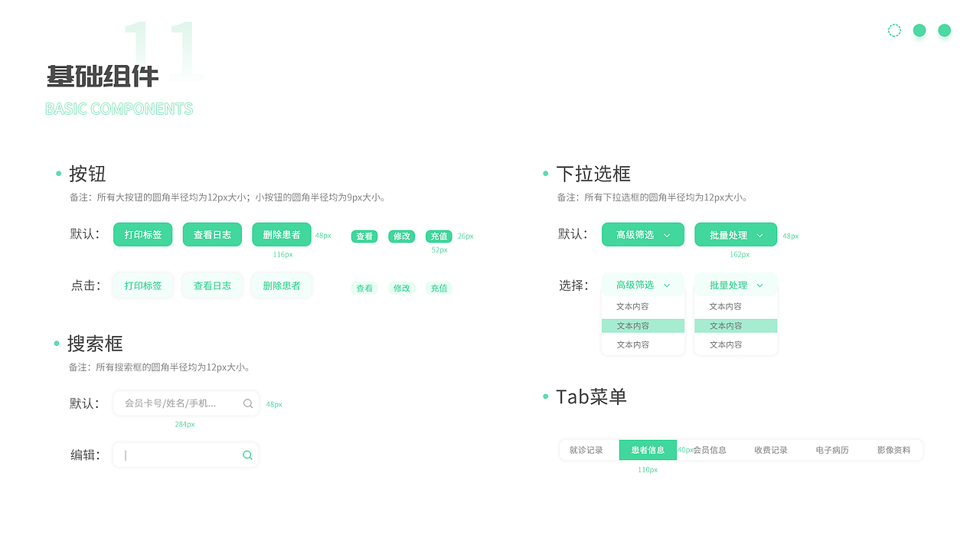Focus the search field showing 会员卡号/姓名/手机
Screen dimensions: 980x551
click(x=186, y=403)
